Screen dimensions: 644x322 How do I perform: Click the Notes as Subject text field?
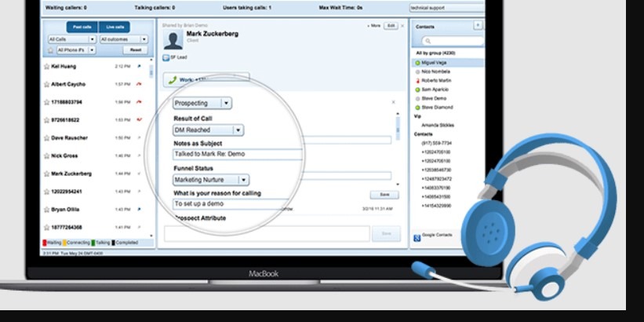click(x=237, y=155)
